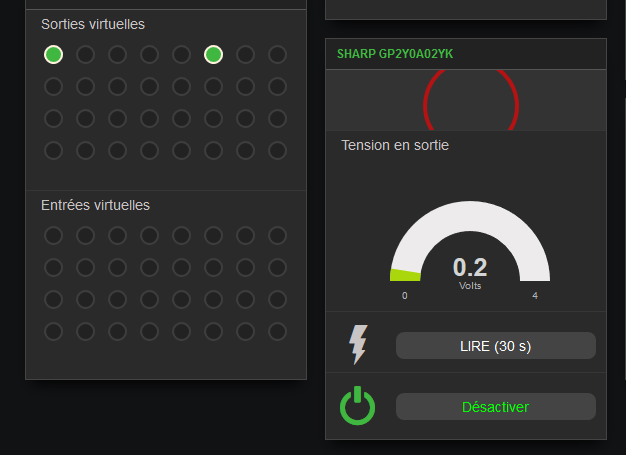This screenshot has height=455, width=626.
Task: Click the LIRE (30 s) button
Action: click(496, 346)
